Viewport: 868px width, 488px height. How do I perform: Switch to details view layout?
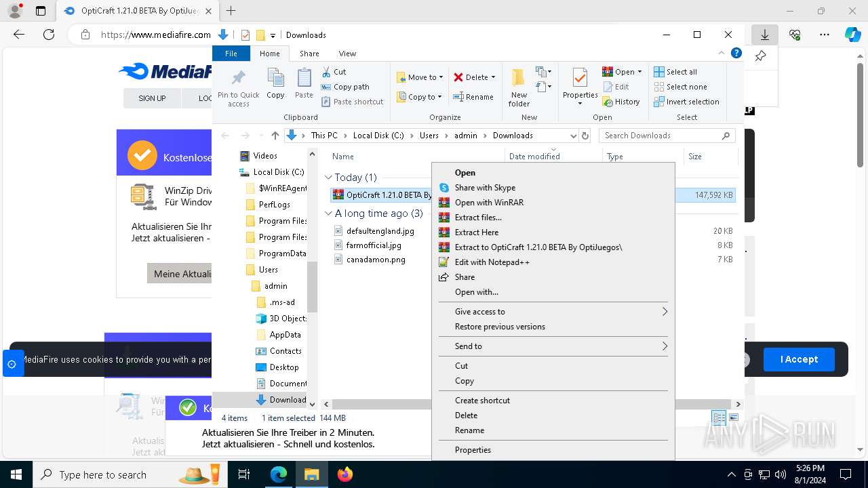pyautogui.click(x=719, y=418)
